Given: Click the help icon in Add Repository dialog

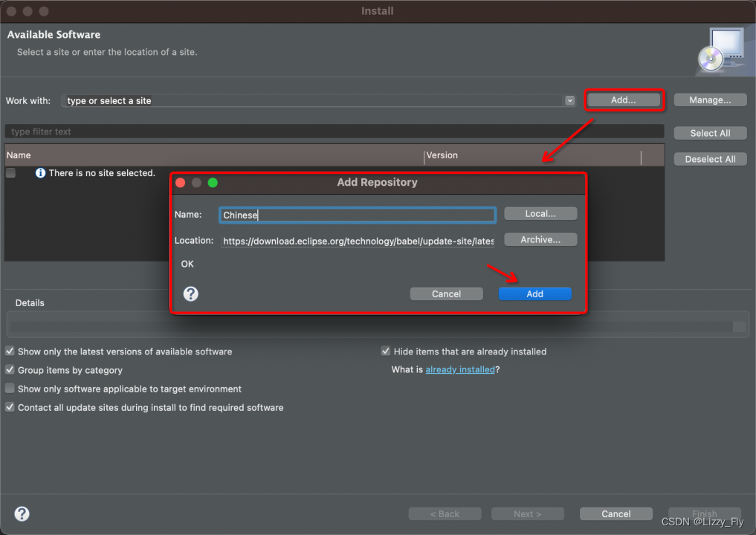Looking at the screenshot, I should (191, 294).
